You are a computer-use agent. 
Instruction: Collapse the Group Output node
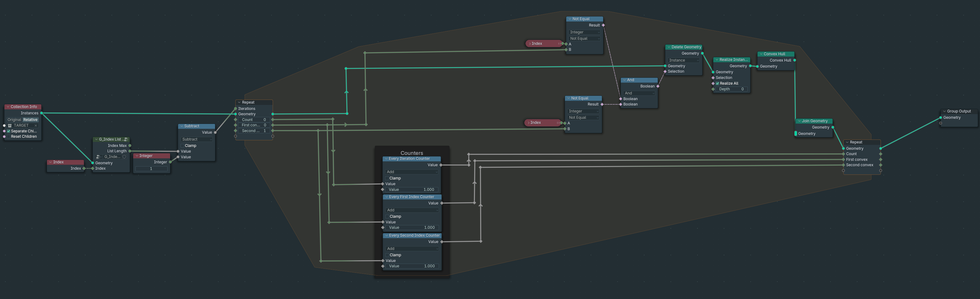click(944, 111)
